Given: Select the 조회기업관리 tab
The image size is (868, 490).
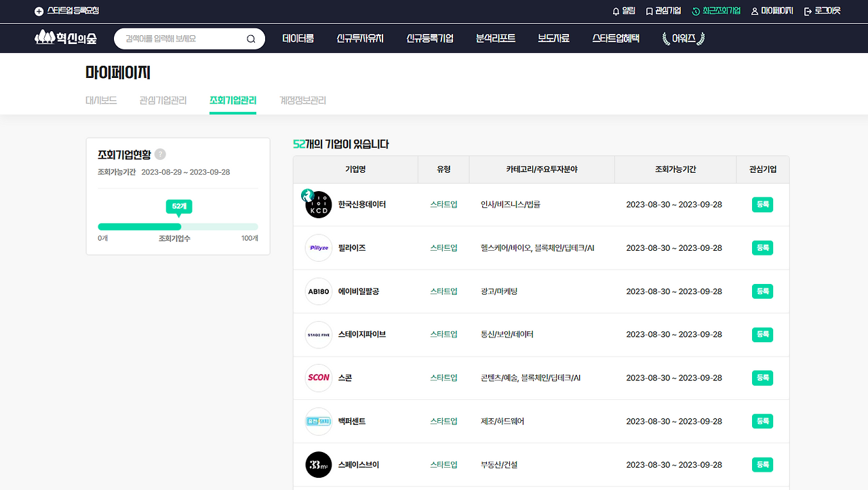Looking at the screenshot, I should (233, 100).
